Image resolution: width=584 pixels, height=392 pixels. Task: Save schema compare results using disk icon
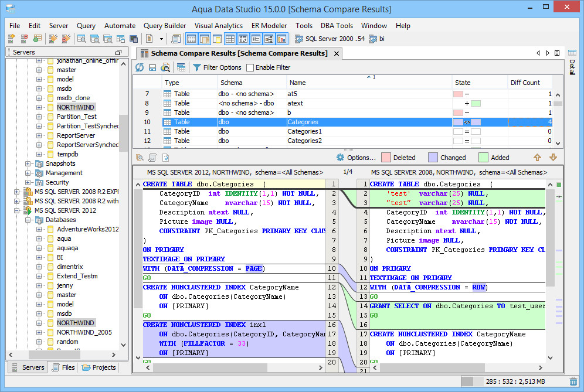pos(152,67)
